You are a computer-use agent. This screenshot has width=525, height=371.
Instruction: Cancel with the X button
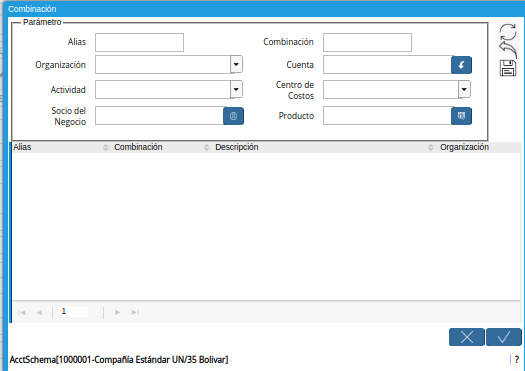point(467,337)
